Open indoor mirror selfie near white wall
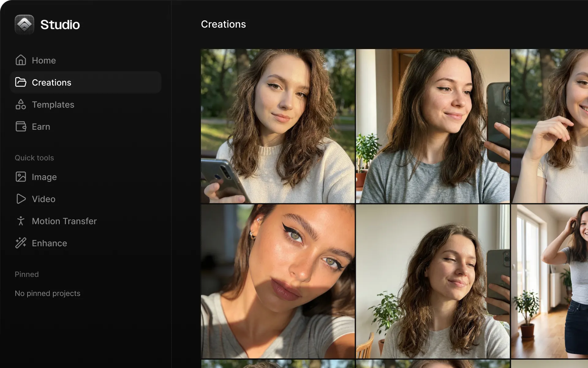 point(433,281)
